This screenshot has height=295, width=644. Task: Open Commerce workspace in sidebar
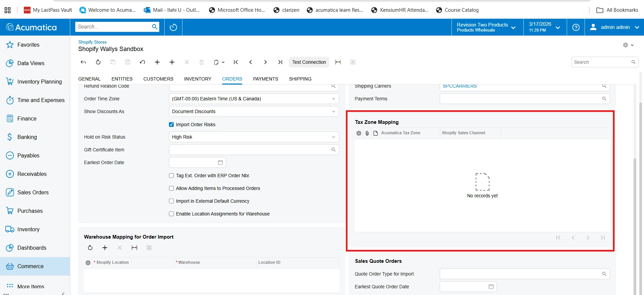35,266
